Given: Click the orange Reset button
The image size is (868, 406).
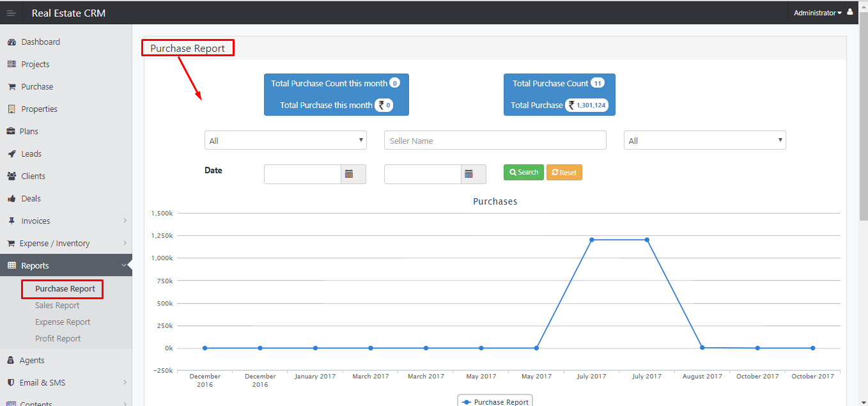Looking at the screenshot, I should click(564, 172).
